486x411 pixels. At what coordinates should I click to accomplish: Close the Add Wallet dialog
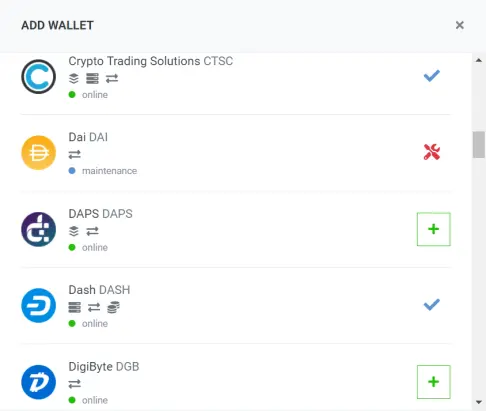(460, 25)
